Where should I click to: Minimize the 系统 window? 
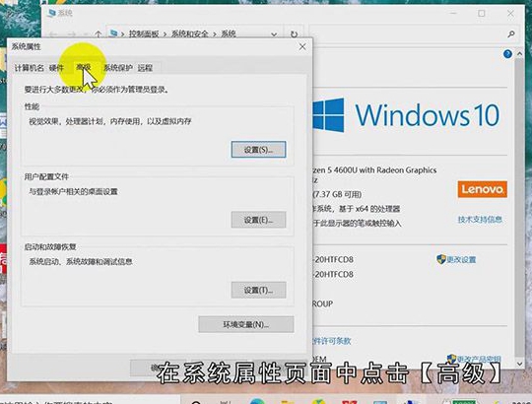click(453, 13)
